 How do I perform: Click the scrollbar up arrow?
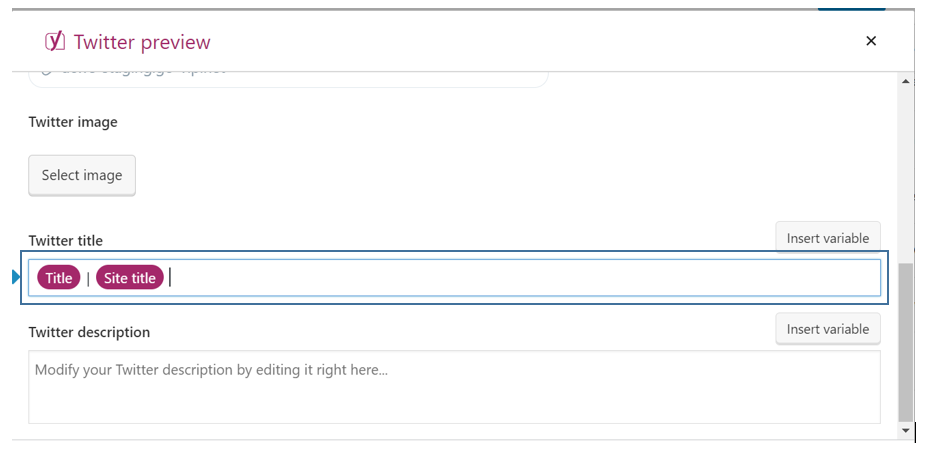point(906,81)
